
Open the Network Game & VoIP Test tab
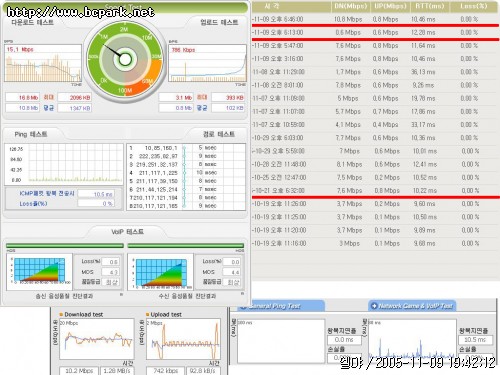click(412, 306)
